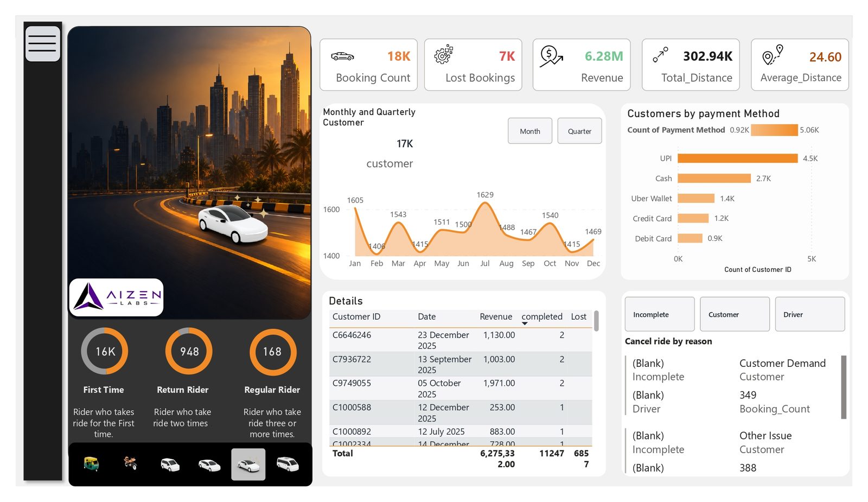
Task: Click the route icon on Total_Distance card
Action: coord(660,54)
